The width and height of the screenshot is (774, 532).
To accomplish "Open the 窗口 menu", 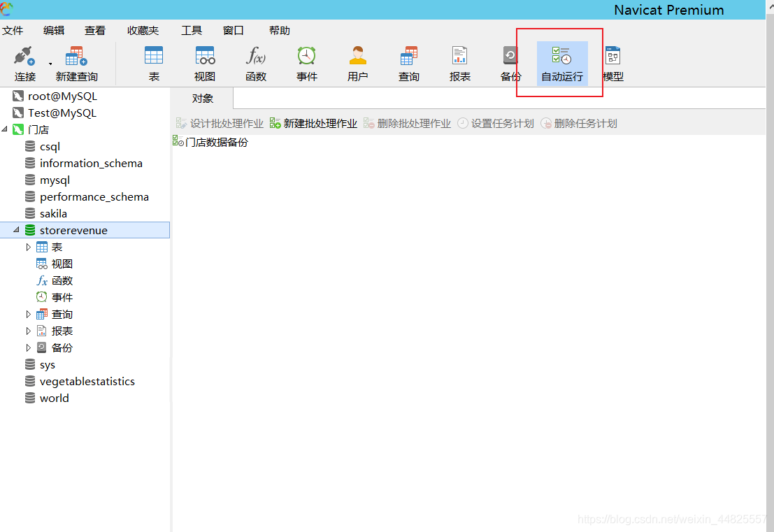I will click(234, 31).
